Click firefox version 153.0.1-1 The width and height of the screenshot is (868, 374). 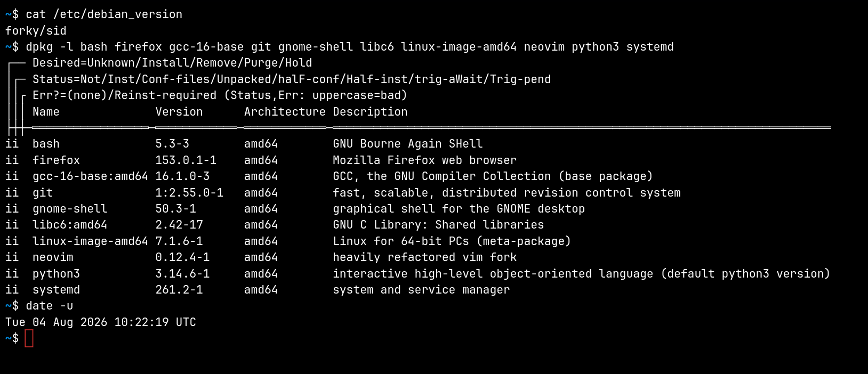(186, 160)
